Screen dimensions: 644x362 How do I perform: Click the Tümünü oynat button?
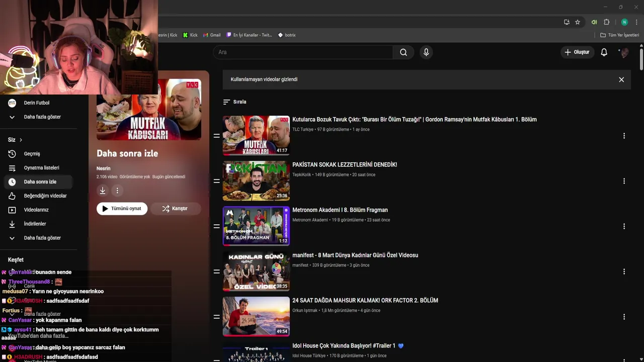point(122,209)
